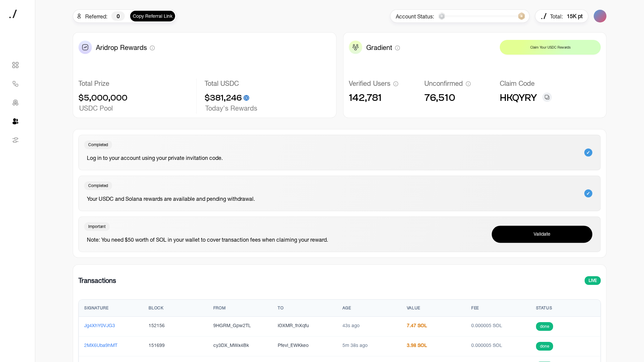This screenshot has height=362, width=644.
Task: Click the gold status badge on Account Status bar
Action: pyautogui.click(x=522, y=16)
